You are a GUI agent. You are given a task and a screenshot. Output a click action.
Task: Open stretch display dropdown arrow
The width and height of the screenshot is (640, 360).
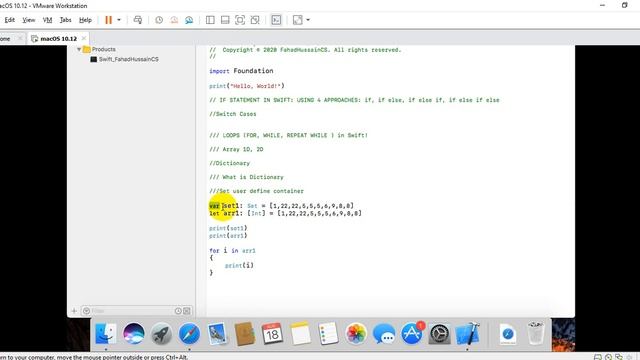pos(308,20)
